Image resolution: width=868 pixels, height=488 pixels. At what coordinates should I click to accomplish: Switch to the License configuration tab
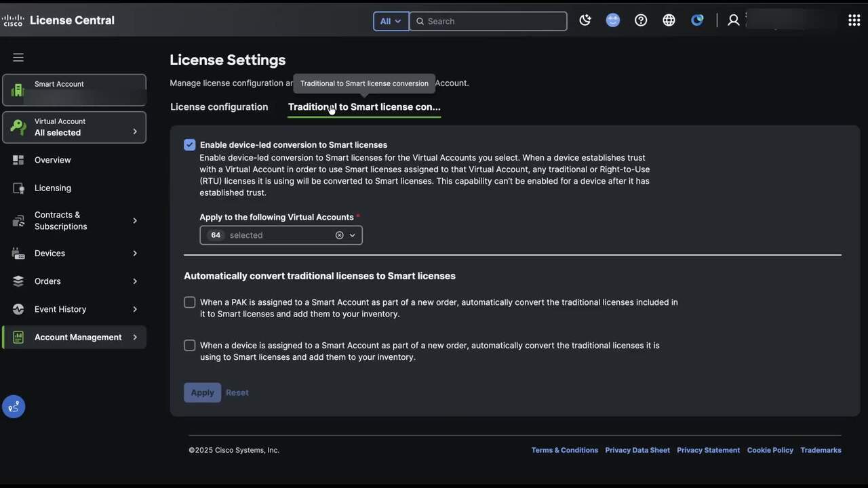[219, 107]
